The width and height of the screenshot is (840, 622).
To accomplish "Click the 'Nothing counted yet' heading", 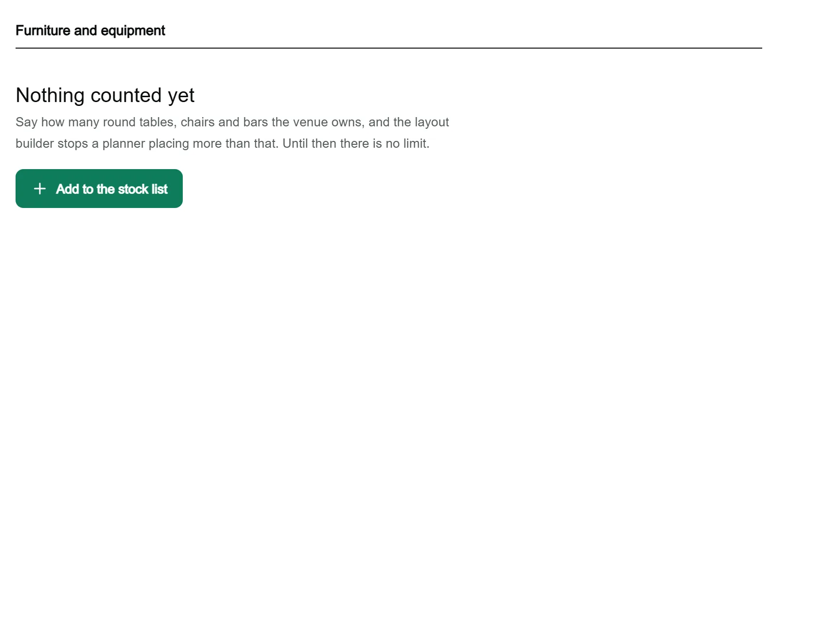I will [105, 95].
